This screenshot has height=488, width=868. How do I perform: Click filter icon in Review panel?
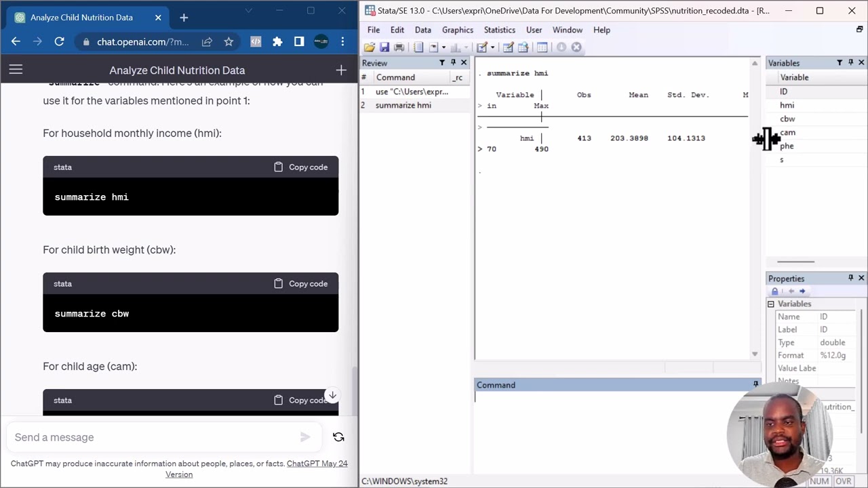pos(442,62)
